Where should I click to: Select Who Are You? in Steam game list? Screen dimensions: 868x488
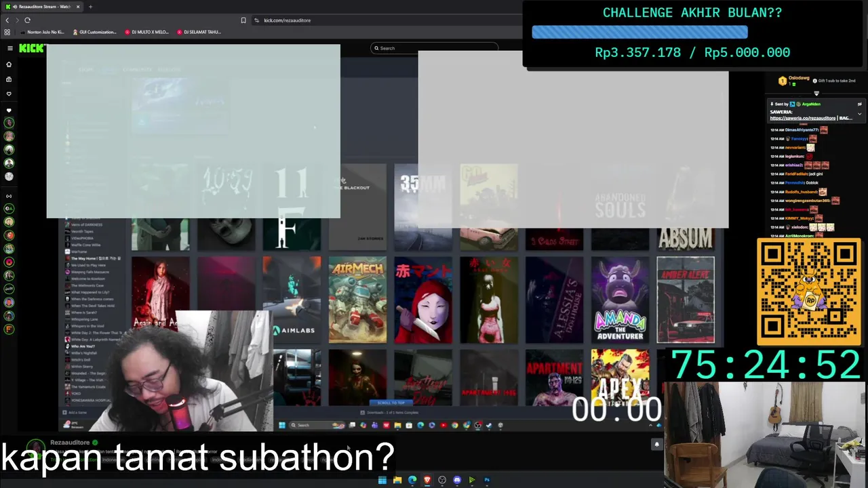click(83, 346)
